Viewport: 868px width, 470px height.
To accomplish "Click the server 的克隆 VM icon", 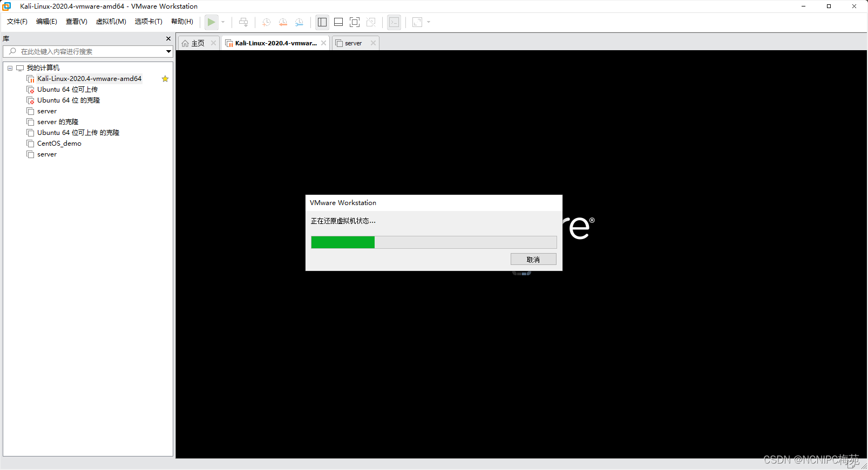I will point(30,122).
